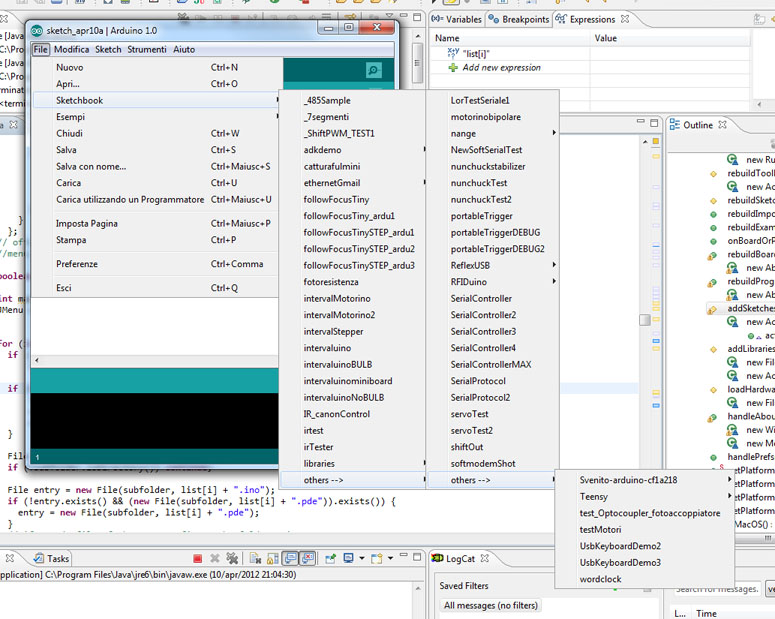The height and width of the screenshot is (619, 775).
Task: Open the Sketch menu in Arduino
Action: (x=108, y=49)
